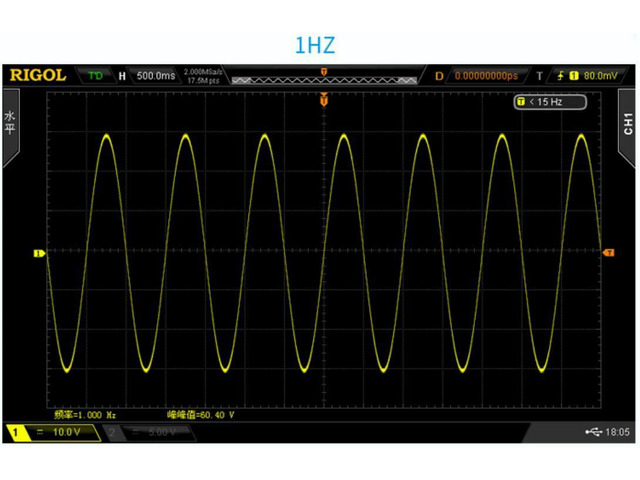Click the yellow channel 1 ground marker
The height and width of the screenshot is (480, 640).
(39, 253)
